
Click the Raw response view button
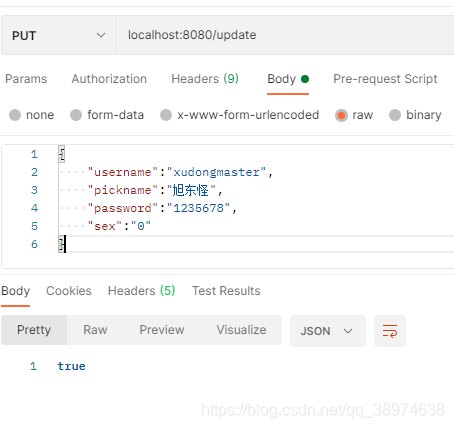click(x=95, y=330)
